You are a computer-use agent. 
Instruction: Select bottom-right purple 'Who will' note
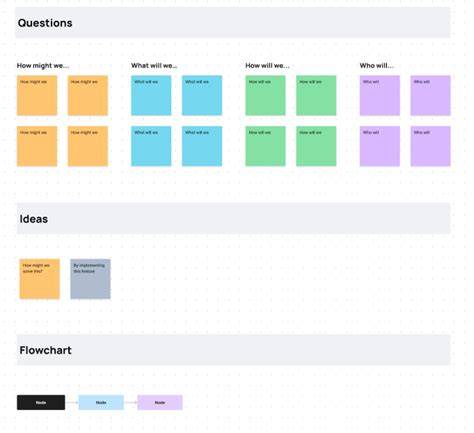point(430,146)
